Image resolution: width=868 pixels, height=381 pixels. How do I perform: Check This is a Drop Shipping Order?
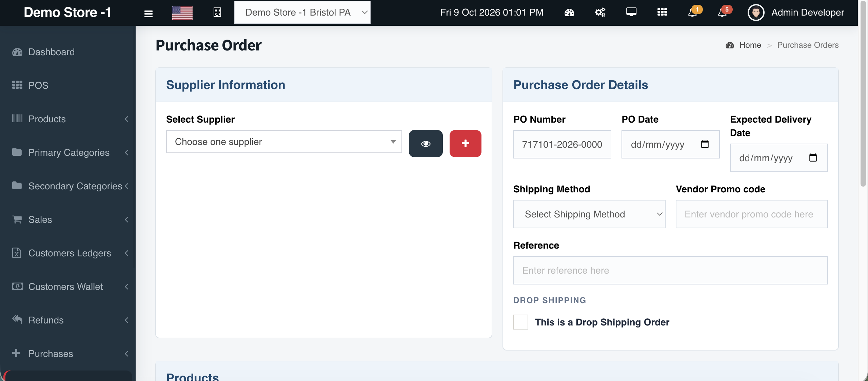click(x=521, y=322)
